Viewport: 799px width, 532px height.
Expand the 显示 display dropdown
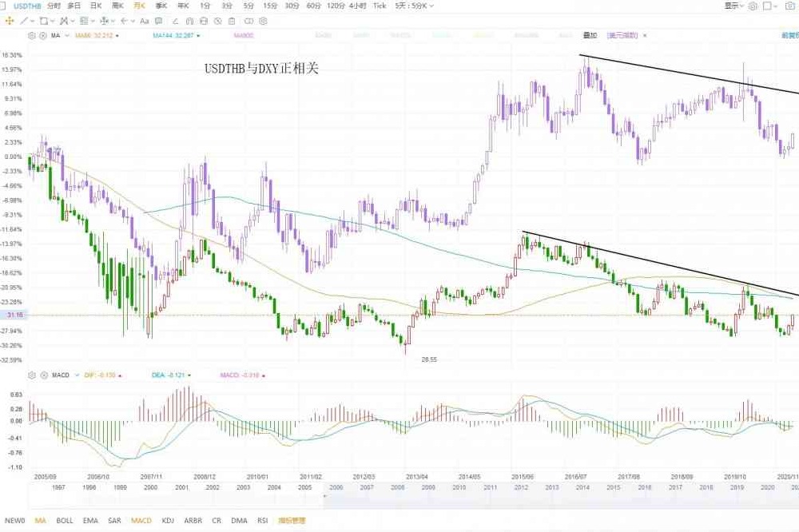[733, 6]
